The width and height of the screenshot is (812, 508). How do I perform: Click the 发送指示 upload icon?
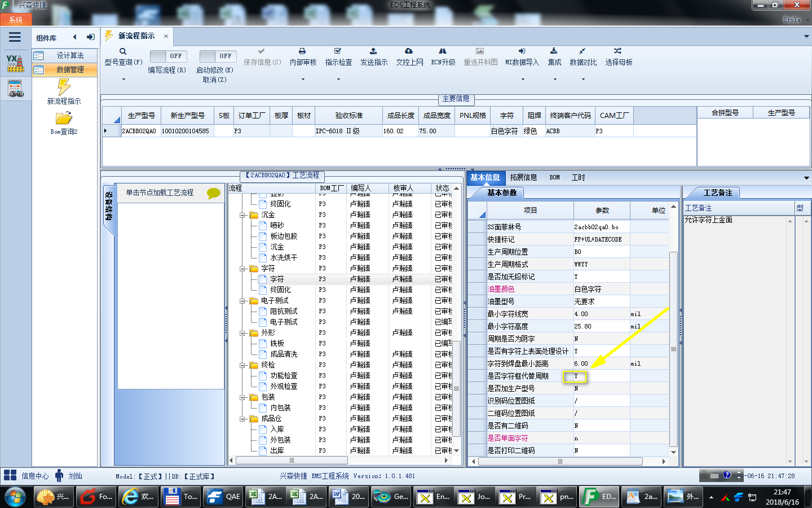coord(373,51)
